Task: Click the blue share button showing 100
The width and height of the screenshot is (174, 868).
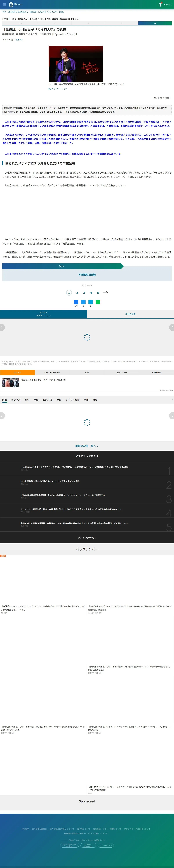Action: 76,302
